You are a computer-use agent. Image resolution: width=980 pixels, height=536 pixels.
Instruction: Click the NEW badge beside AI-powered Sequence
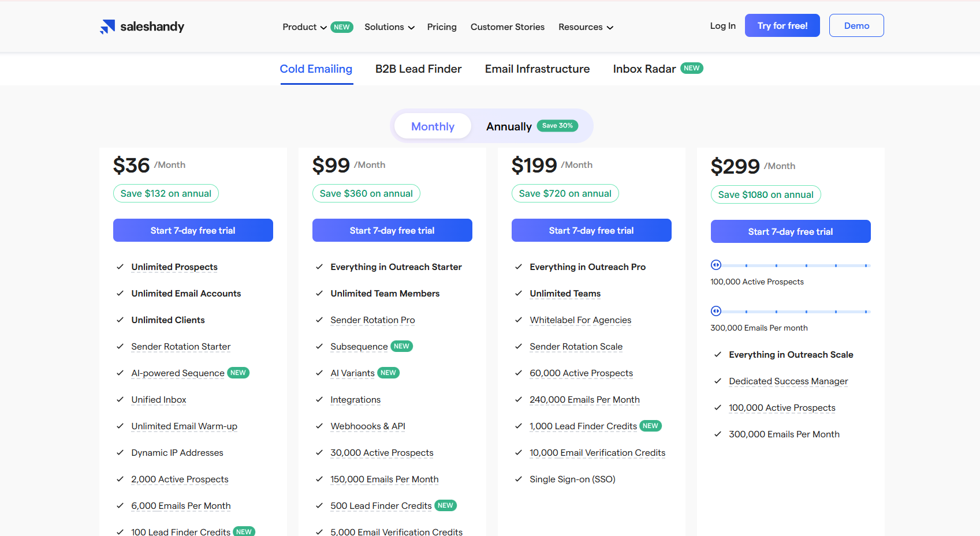[x=238, y=373]
